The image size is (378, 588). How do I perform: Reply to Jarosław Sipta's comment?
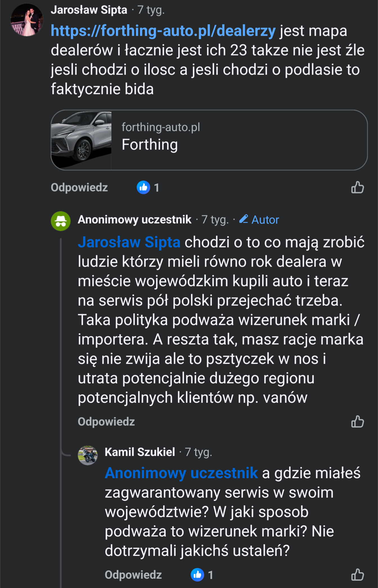coord(79,188)
